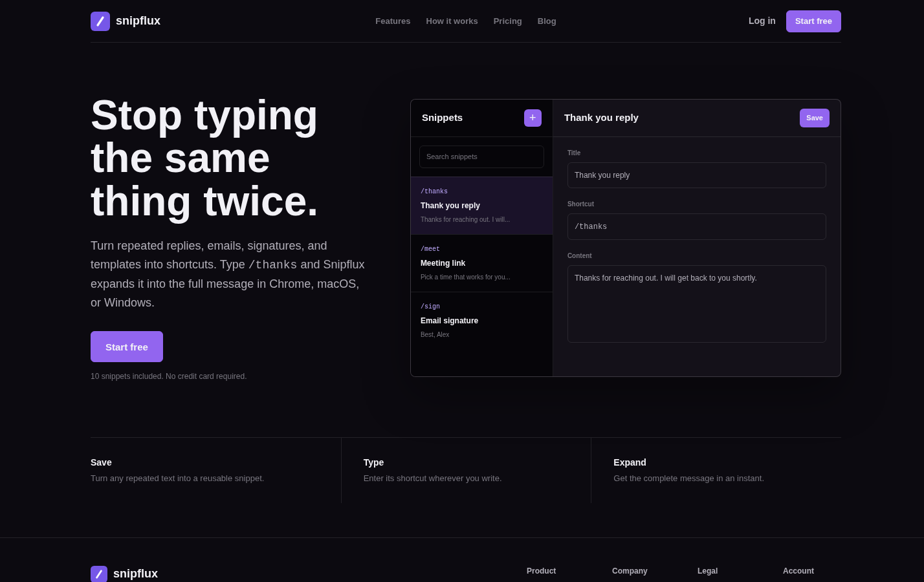The height and width of the screenshot is (582, 924).
Task: Click the snipflux logo icon in header
Action: coord(100,21)
